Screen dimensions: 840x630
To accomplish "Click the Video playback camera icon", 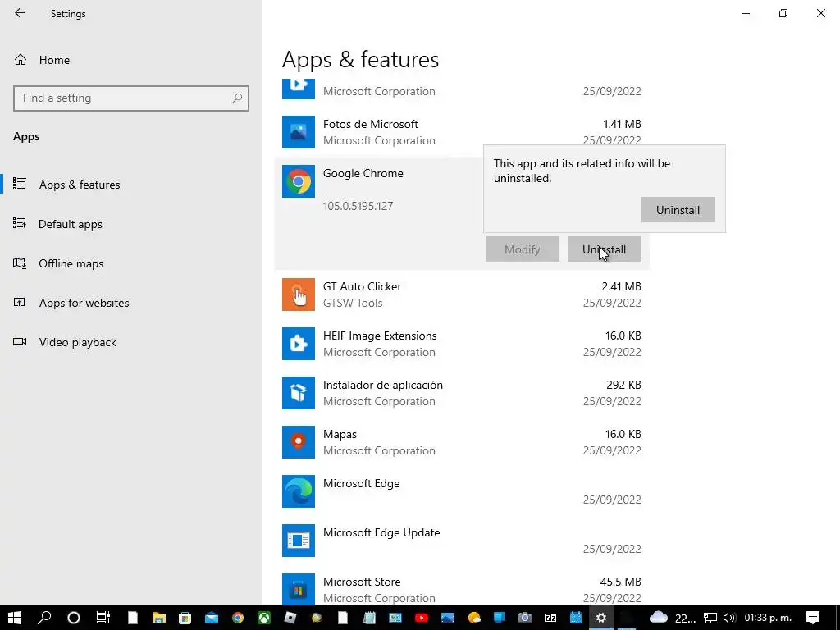I will pos(20,341).
